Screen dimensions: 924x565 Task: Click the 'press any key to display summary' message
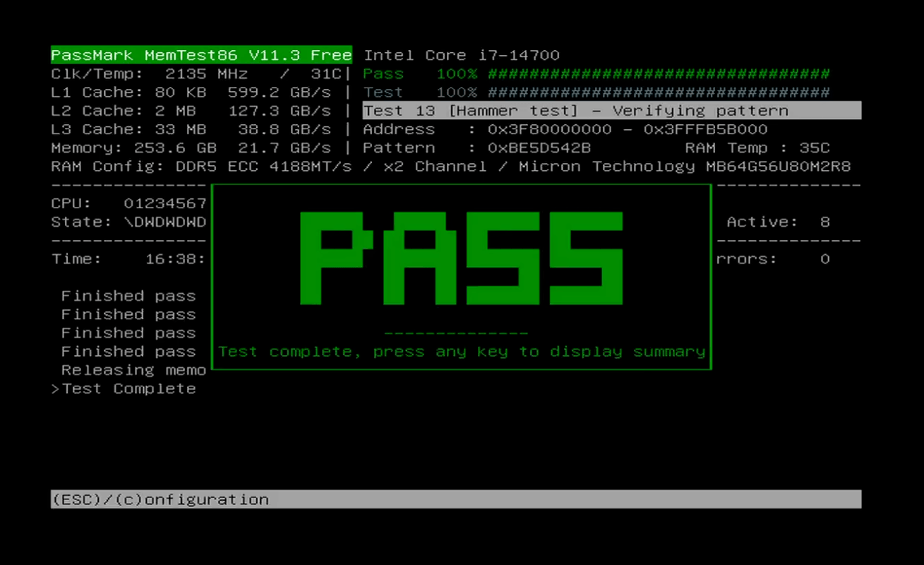click(x=462, y=352)
